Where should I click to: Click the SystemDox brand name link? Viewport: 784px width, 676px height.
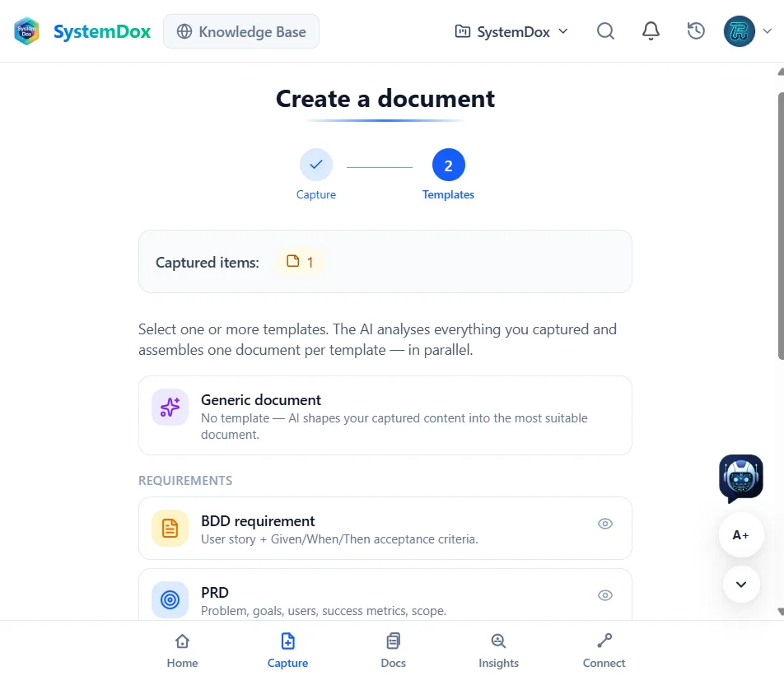pyautogui.click(x=102, y=31)
